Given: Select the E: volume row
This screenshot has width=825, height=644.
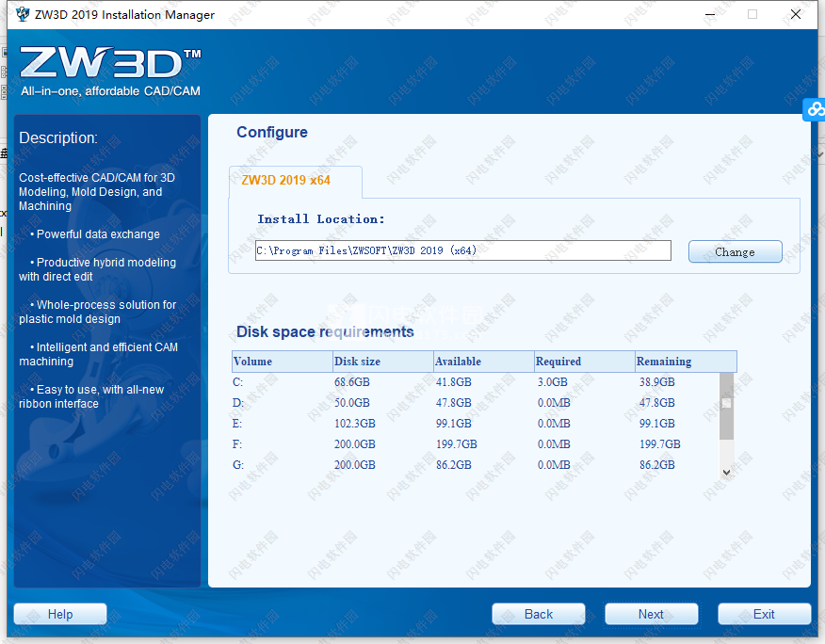Looking at the screenshot, I should (x=476, y=424).
